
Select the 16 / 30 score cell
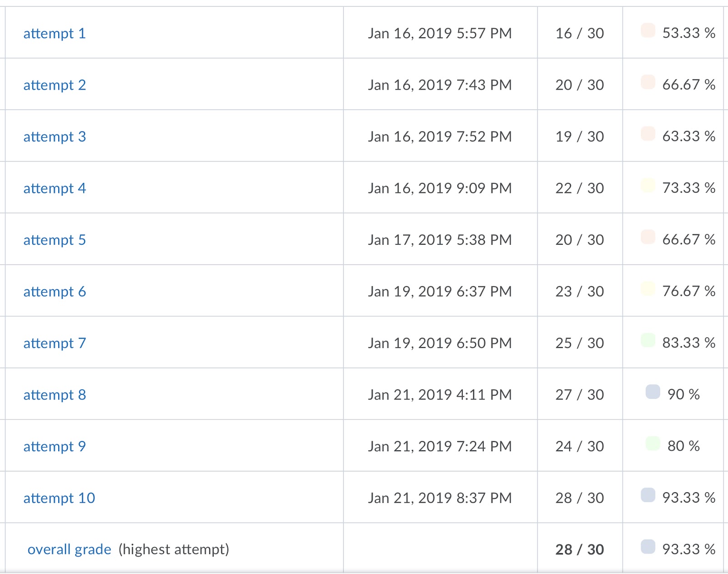coord(579,33)
